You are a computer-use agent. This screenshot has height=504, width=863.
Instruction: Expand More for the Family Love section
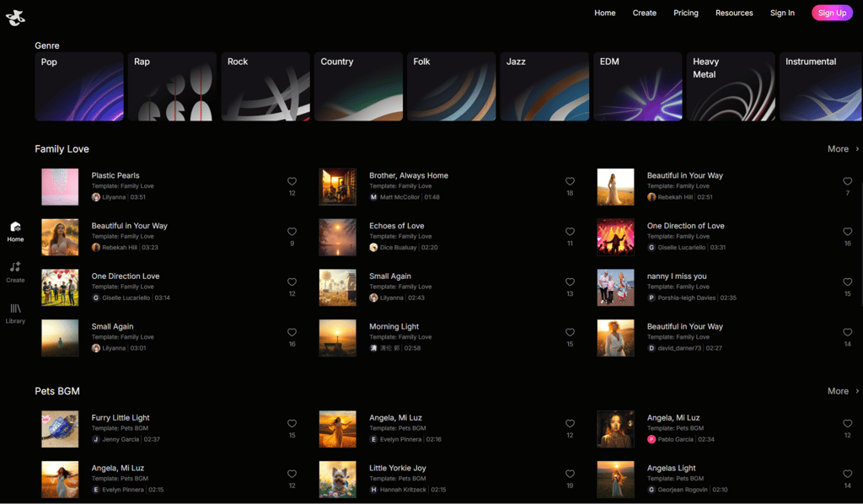(840, 148)
